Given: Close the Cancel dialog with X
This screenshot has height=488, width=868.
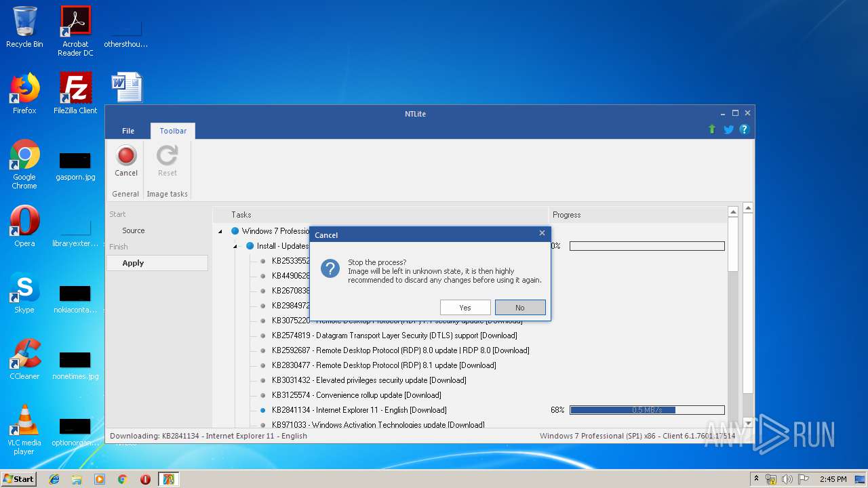Looking at the screenshot, I should [x=542, y=233].
